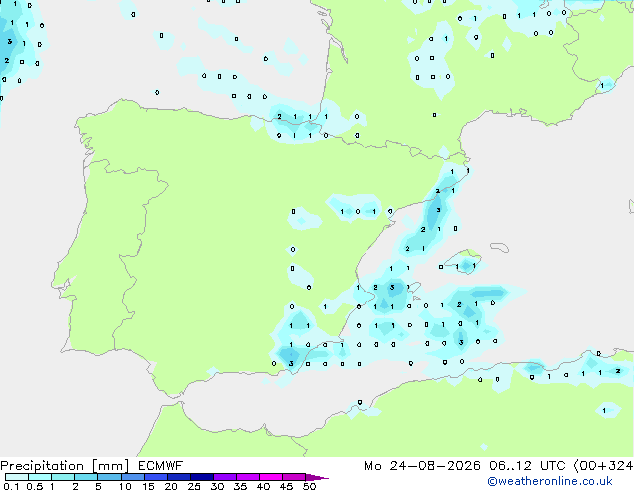Image resolution: width=634 pixels, height=490 pixels.
Task: Click the '35' legend scale label
Action: (x=240, y=486)
